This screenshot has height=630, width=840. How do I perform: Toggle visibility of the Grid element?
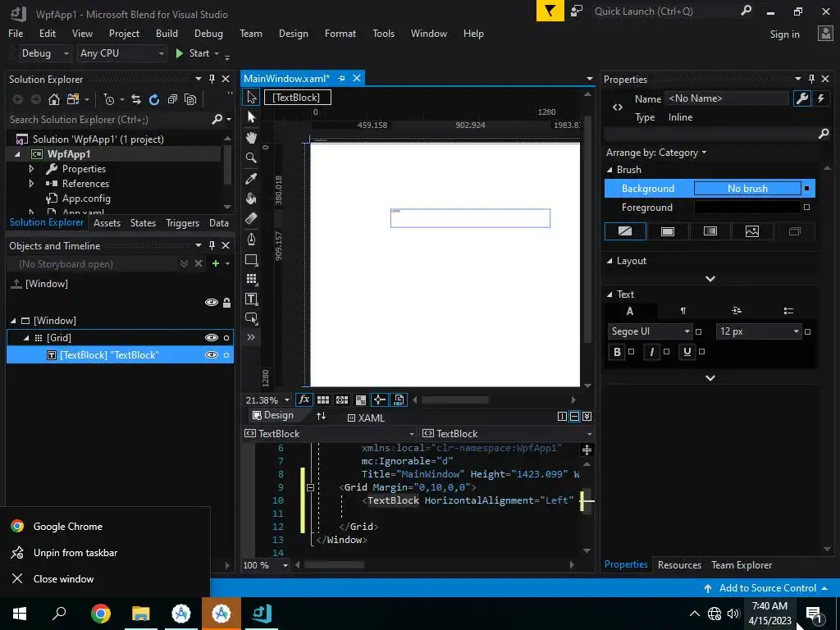[x=212, y=338]
